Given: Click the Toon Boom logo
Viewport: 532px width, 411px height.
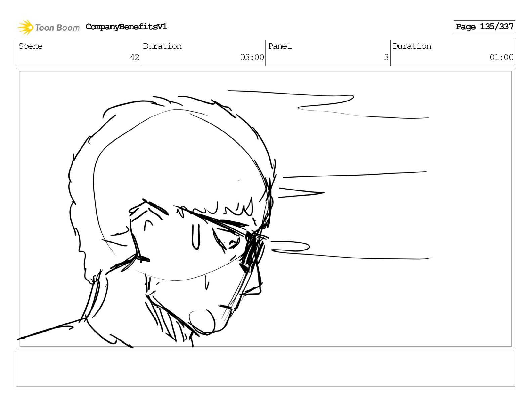Looking at the screenshot, I should point(49,27).
